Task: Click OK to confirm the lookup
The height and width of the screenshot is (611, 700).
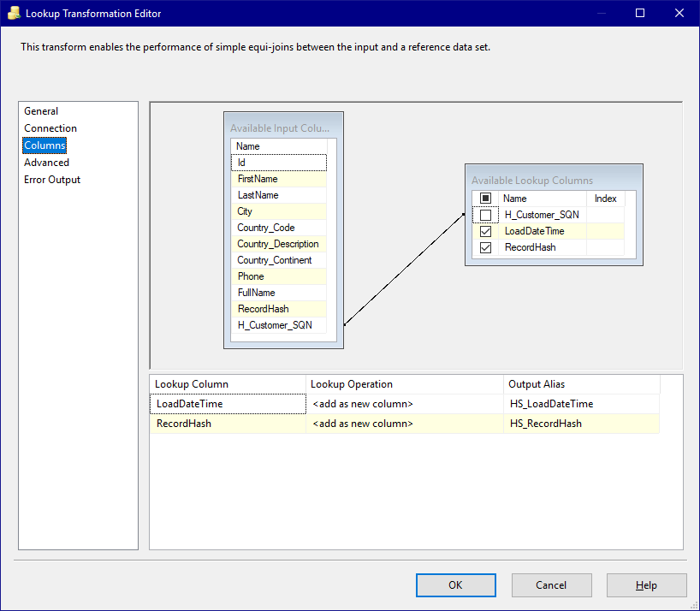Action: [456, 585]
